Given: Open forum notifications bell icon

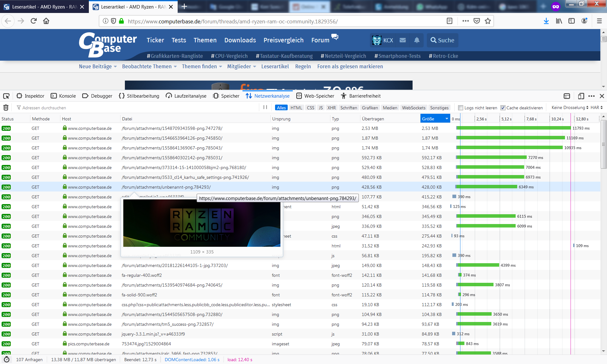Looking at the screenshot, I should [x=417, y=40].
